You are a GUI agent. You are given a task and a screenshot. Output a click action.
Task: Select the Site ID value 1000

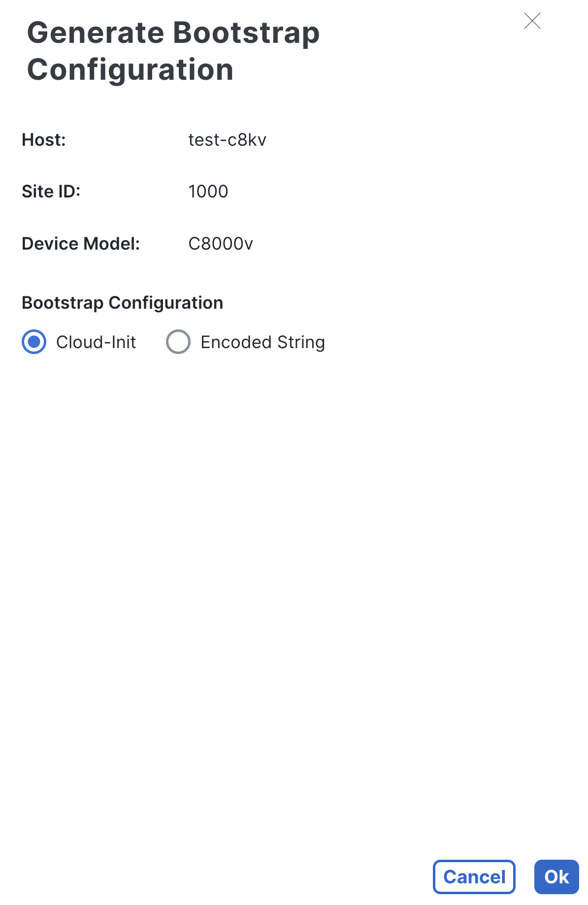tap(208, 191)
